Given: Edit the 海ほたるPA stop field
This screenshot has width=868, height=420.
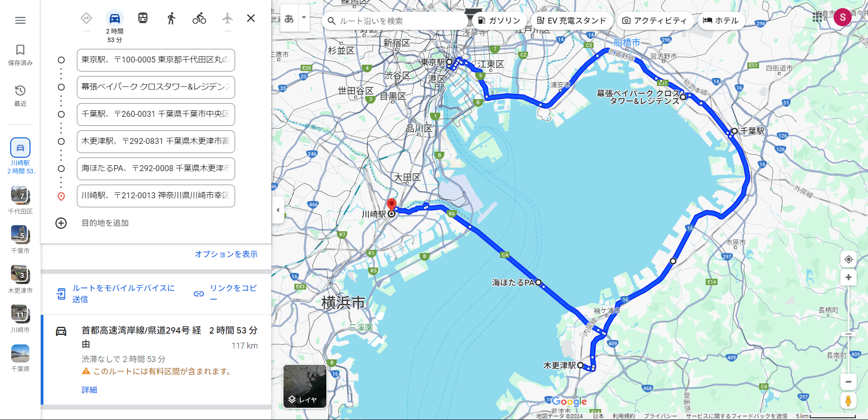Looking at the screenshot, I should click(156, 169).
